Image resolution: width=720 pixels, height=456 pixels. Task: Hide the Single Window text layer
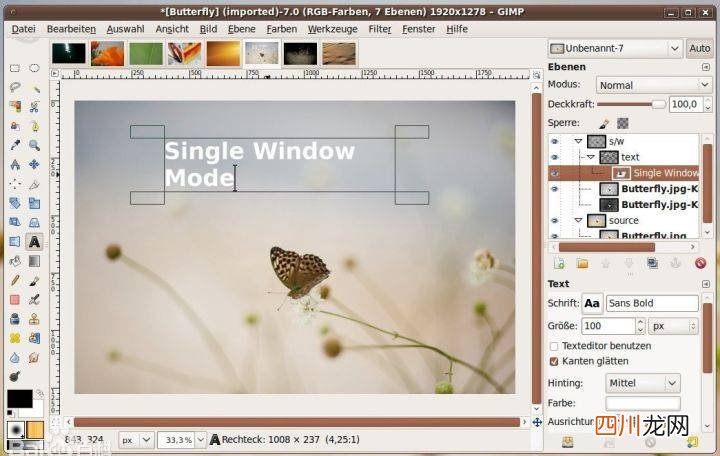(x=555, y=174)
